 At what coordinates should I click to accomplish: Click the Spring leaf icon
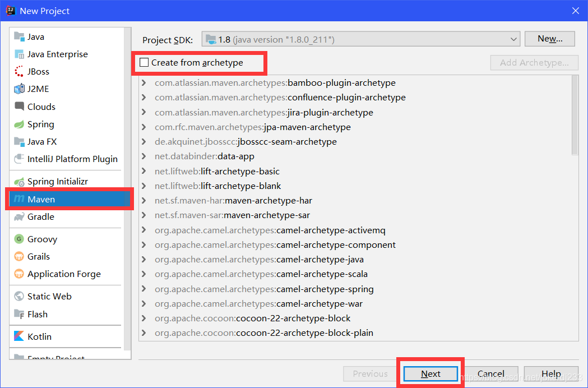pos(19,124)
